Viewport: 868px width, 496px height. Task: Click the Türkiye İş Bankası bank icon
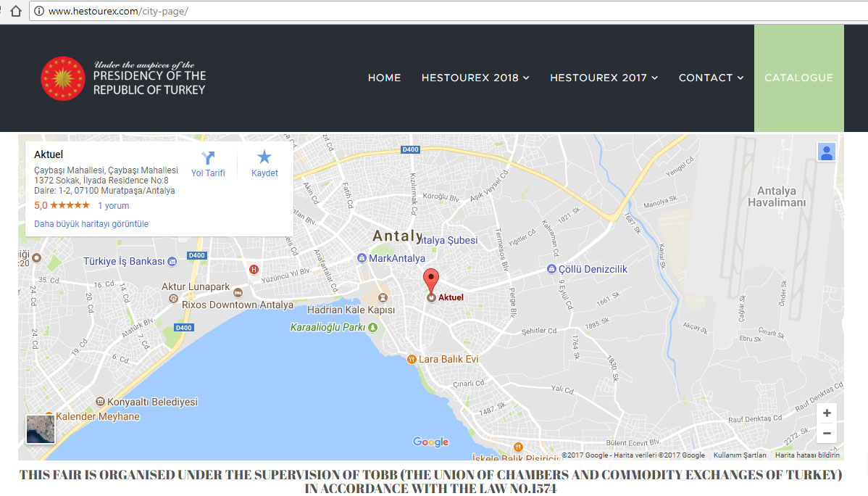[x=172, y=262]
